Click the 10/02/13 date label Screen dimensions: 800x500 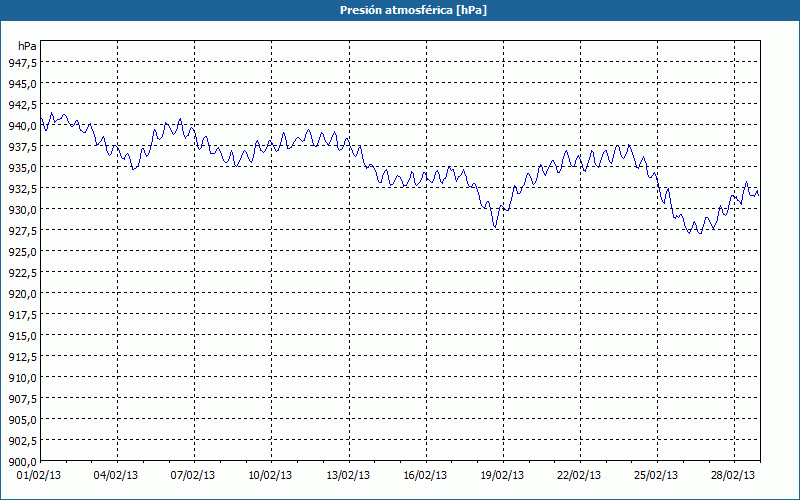click(x=270, y=475)
